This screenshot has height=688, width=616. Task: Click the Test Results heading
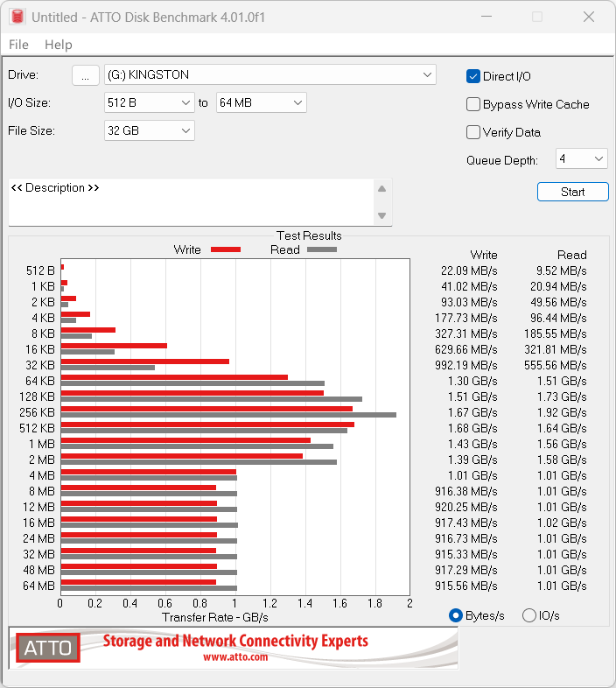point(309,235)
